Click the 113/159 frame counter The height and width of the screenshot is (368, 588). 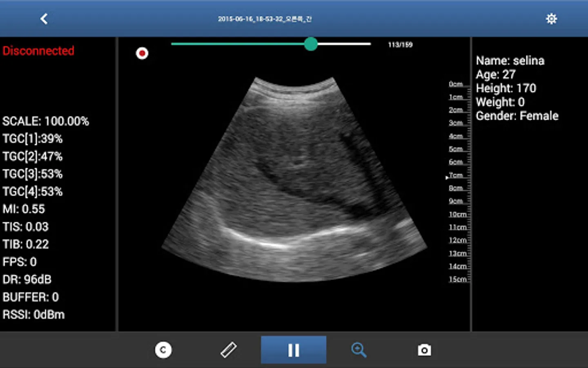pyautogui.click(x=400, y=45)
